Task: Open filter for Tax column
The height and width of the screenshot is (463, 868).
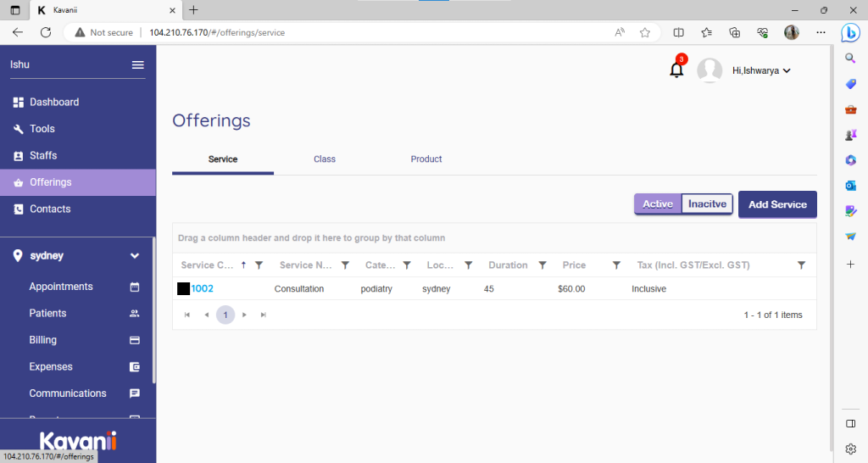Action: tap(801, 265)
